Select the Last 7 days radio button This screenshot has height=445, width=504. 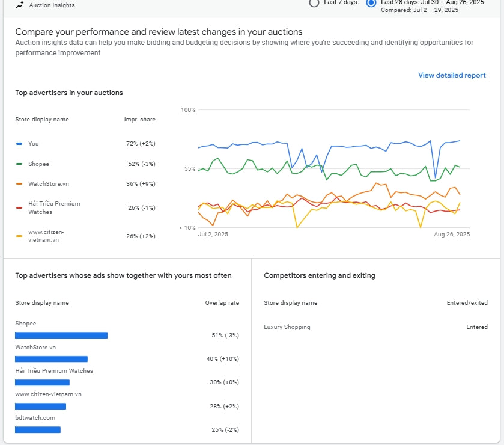click(x=314, y=3)
